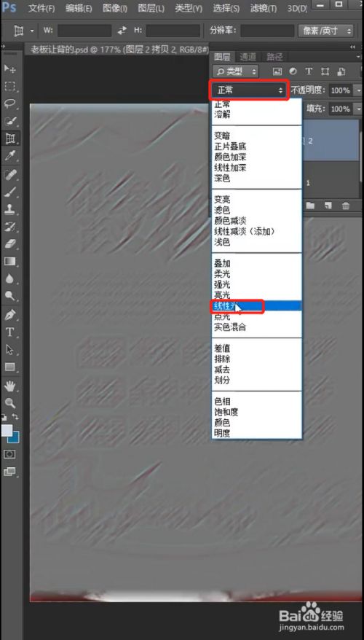Screen dimensions: 364x640
Task: Select the Lasso tool
Action: [x=9, y=104]
